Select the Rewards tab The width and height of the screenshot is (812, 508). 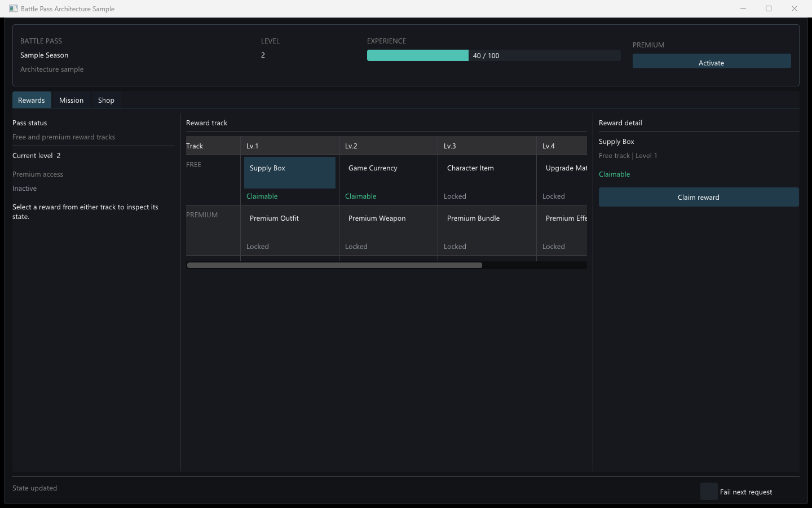tap(32, 100)
